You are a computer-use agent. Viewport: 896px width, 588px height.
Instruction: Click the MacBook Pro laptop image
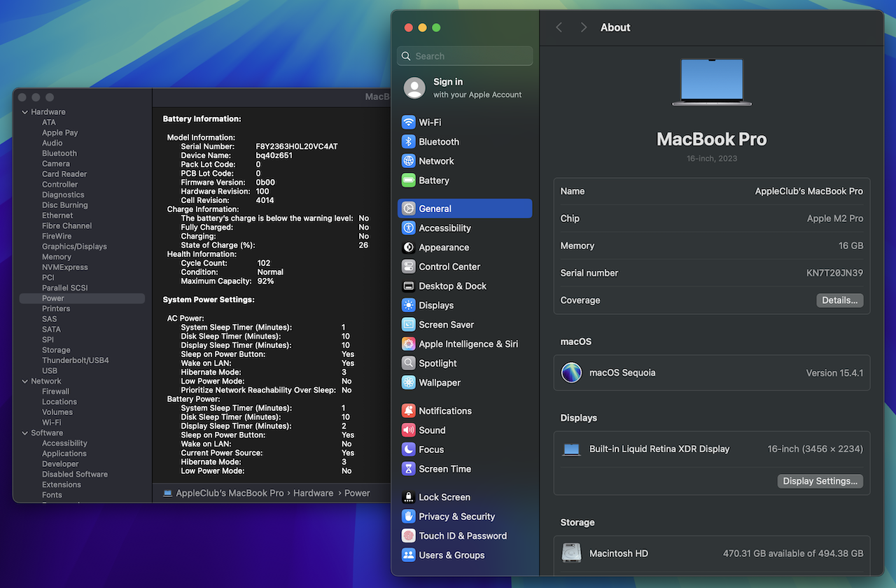(712, 83)
